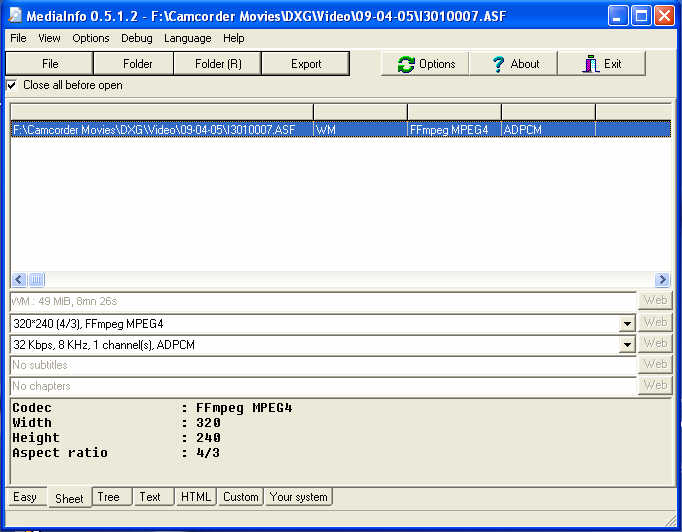The width and height of the screenshot is (682, 532).
Task: Click the horizontal scrollbar right arrow
Action: [x=662, y=279]
